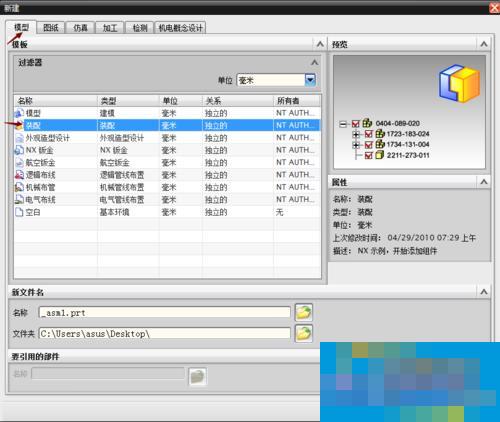Close the 新建 dialog window
The image size is (500, 422).
pos(495,8)
